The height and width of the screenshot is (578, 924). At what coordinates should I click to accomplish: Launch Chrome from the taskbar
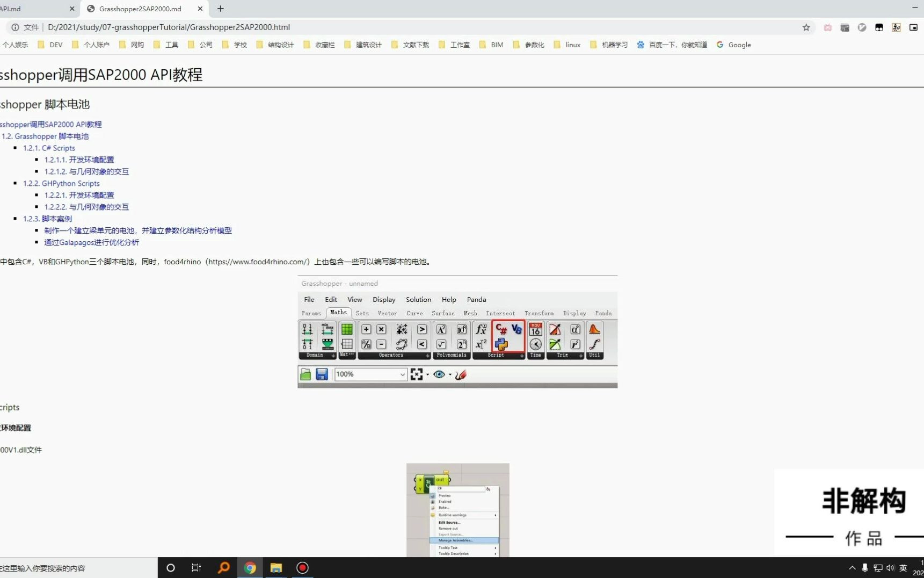click(x=250, y=568)
